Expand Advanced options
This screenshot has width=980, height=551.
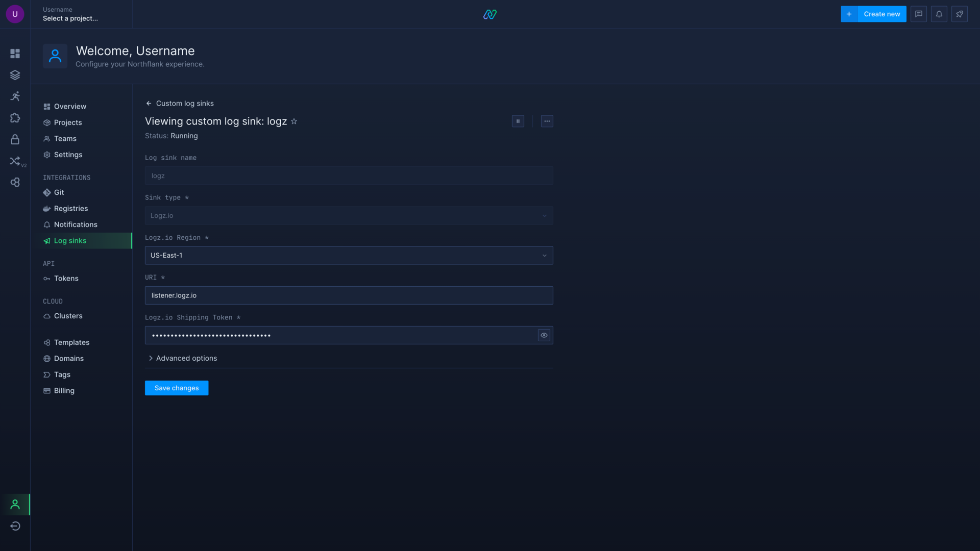[x=183, y=358]
